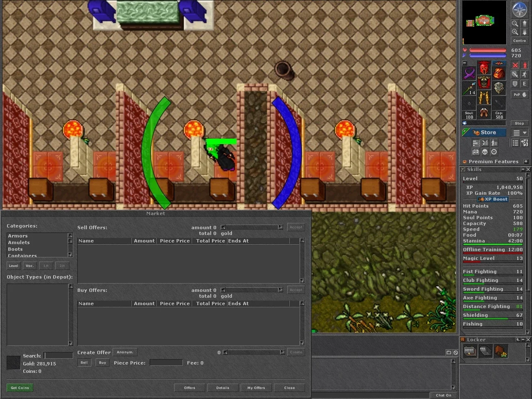Select the golden legs slot
The height and width of the screenshot is (399, 532).
pyautogui.click(x=484, y=98)
